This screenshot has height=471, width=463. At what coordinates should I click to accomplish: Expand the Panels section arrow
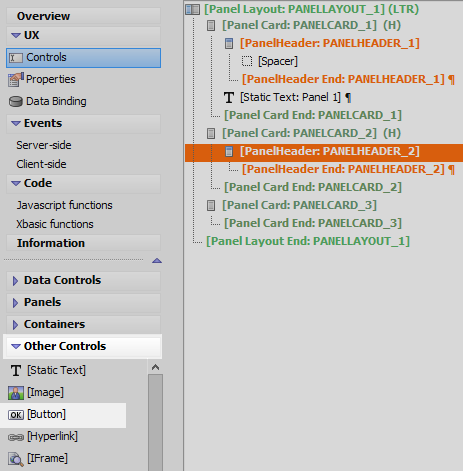point(15,303)
